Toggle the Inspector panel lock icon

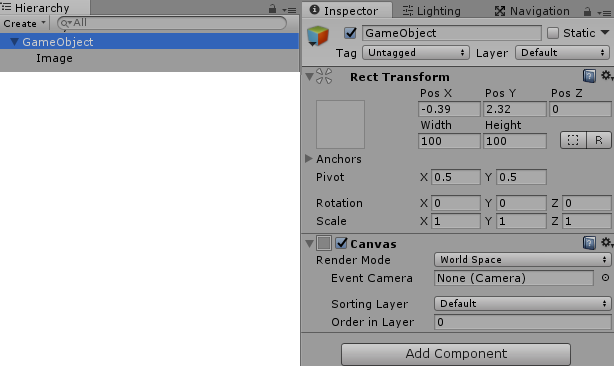[587, 12]
